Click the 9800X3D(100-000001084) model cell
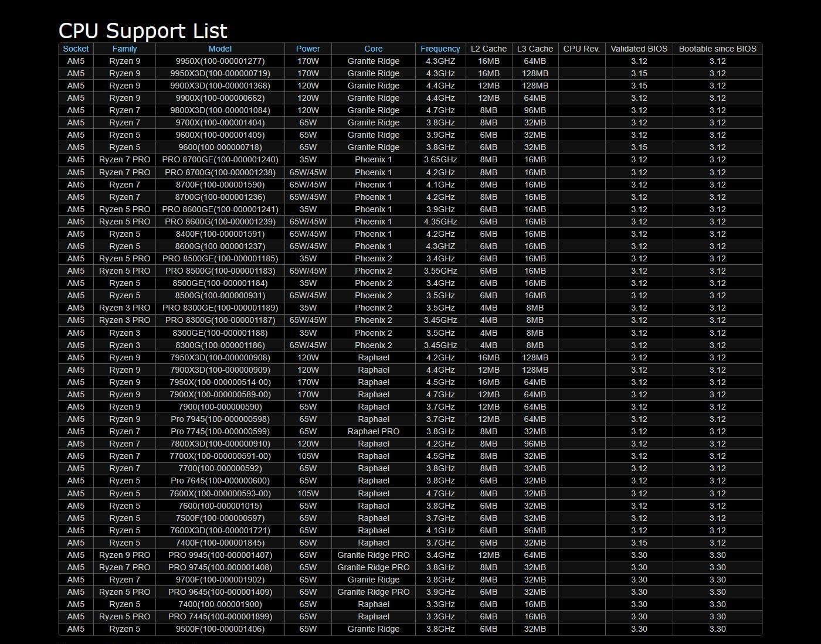Viewport: 821px width, 644px height. pos(220,110)
